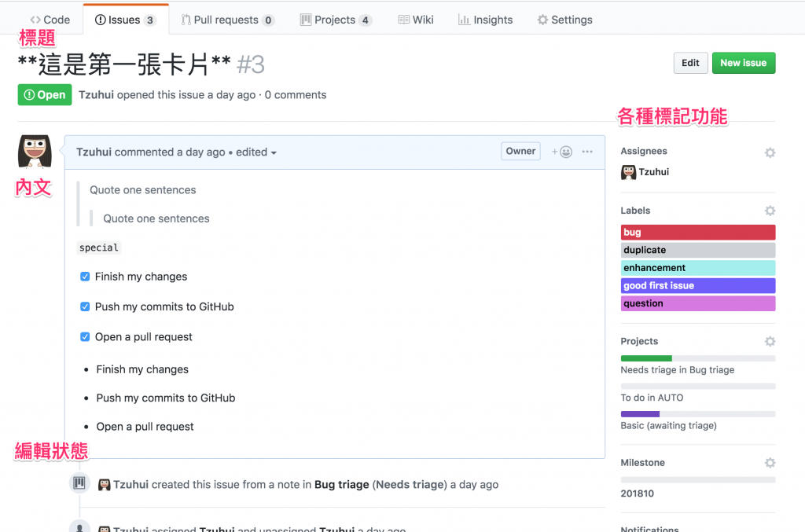Select the pink question label

[698, 303]
